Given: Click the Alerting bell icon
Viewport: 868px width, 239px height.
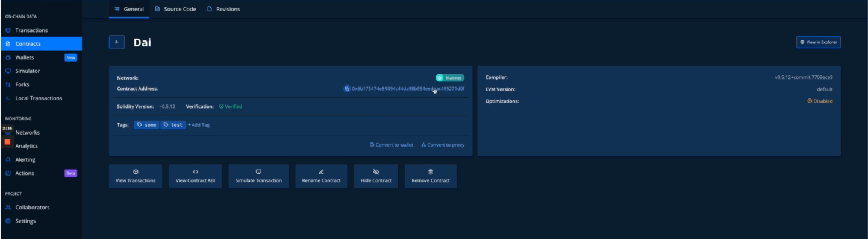Looking at the screenshot, I should (x=8, y=160).
